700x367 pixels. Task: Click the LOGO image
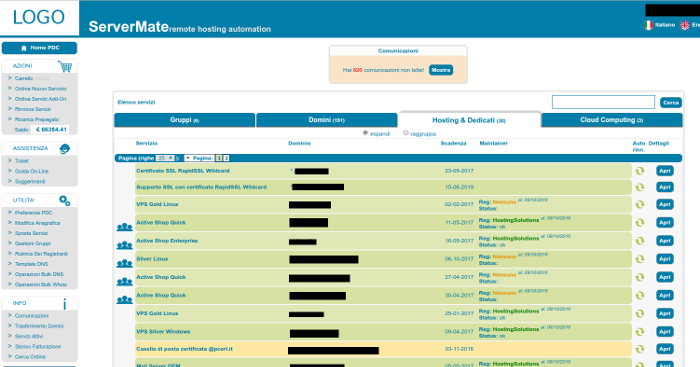[39, 17]
